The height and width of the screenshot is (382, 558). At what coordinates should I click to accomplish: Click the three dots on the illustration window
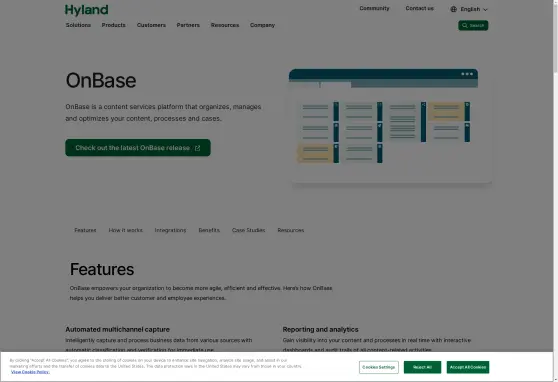467,74
